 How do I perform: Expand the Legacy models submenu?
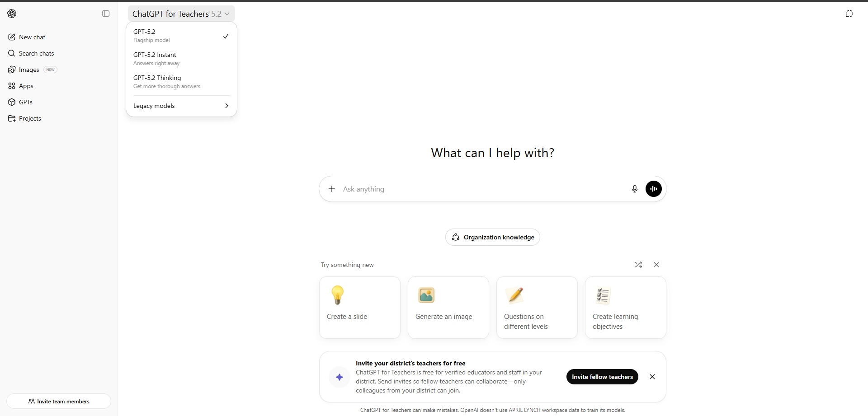pyautogui.click(x=181, y=106)
